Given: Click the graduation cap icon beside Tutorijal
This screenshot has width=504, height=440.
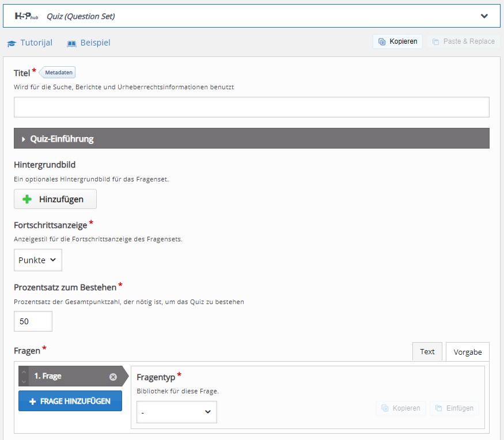Looking at the screenshot, I should (x=12, y=43).
